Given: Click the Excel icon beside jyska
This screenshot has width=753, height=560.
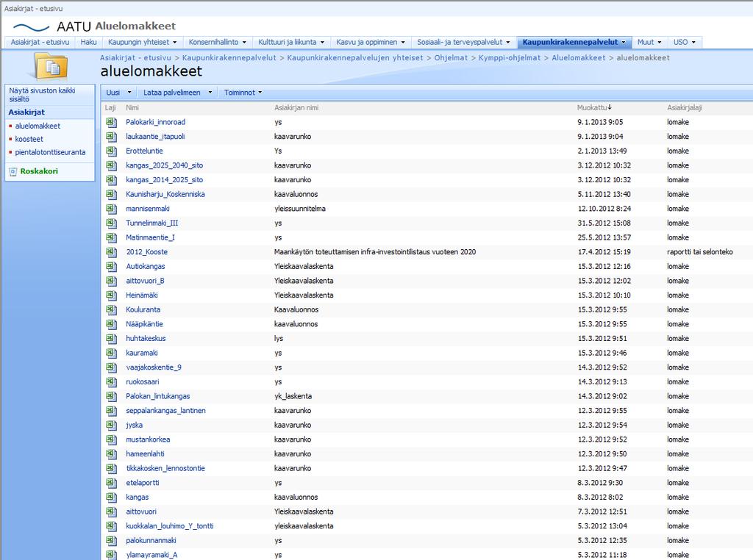Looking at the screenshot, I should click(x=112, y=426).
